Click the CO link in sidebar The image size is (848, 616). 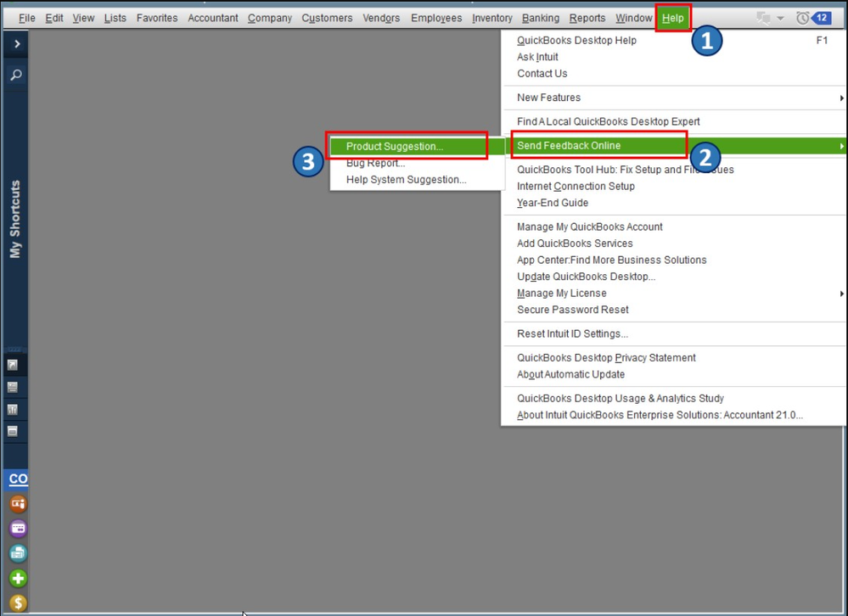[x=18, y=479]
